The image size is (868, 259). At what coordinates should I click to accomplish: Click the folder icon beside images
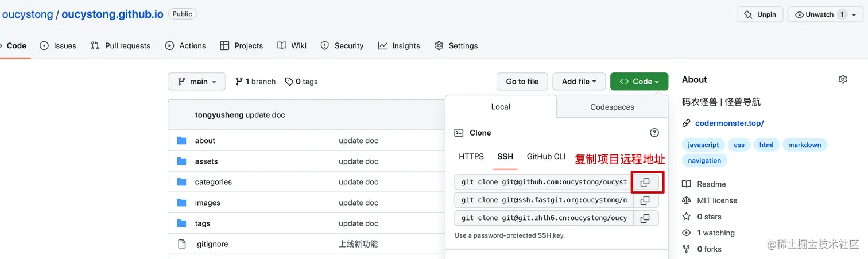click(182, 203)
